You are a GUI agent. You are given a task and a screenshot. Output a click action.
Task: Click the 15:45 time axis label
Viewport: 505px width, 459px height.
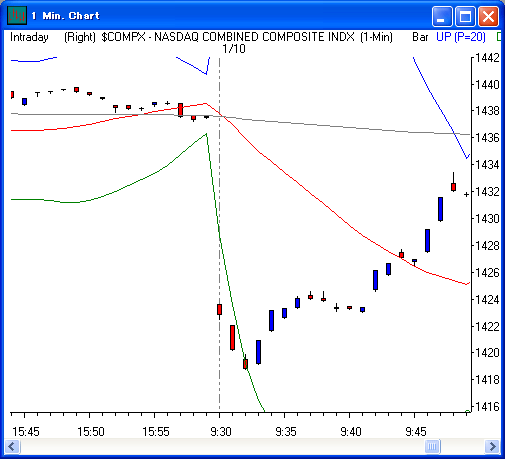click(26, 432)
